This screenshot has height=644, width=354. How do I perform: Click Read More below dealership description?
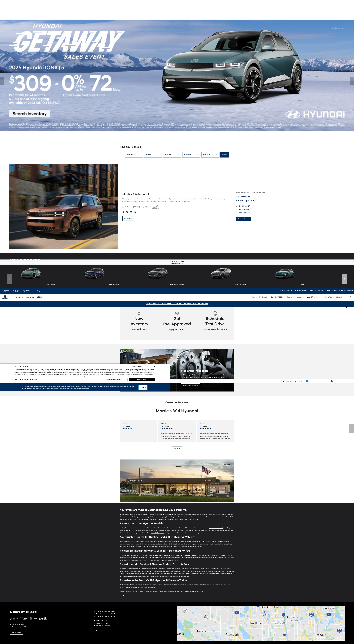[124, 596]
